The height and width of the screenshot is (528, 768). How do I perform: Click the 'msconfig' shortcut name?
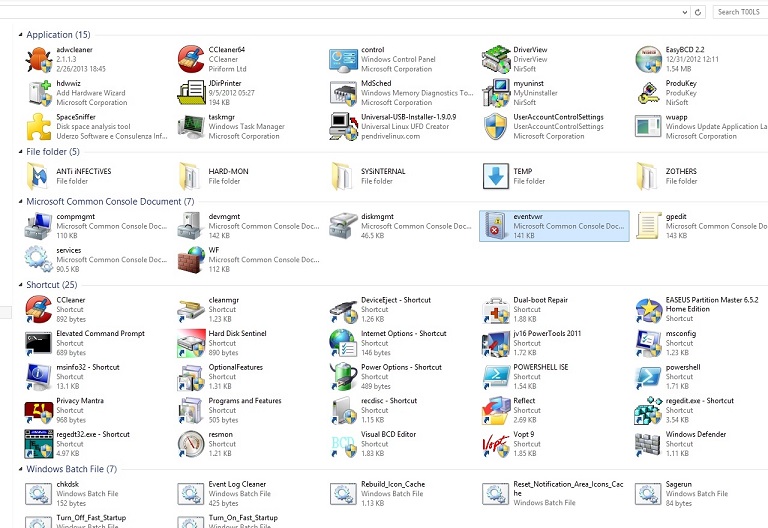[680, 334]
